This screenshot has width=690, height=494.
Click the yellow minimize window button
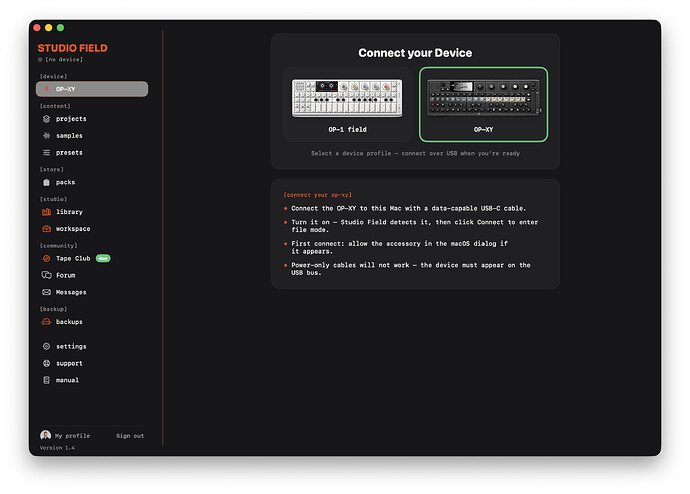click(x=48, y=28)
